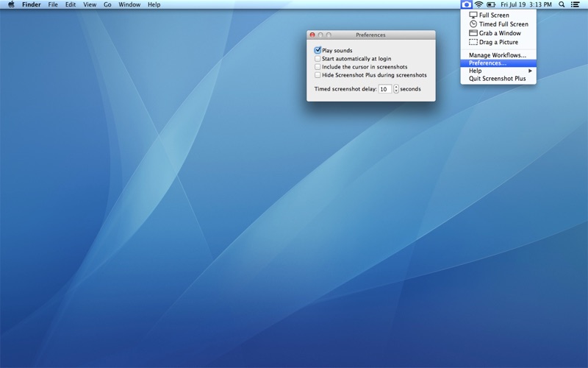Open the Finder menu in menu bar
The height and width of the screenshot is (368, 588).
point(32,4)
